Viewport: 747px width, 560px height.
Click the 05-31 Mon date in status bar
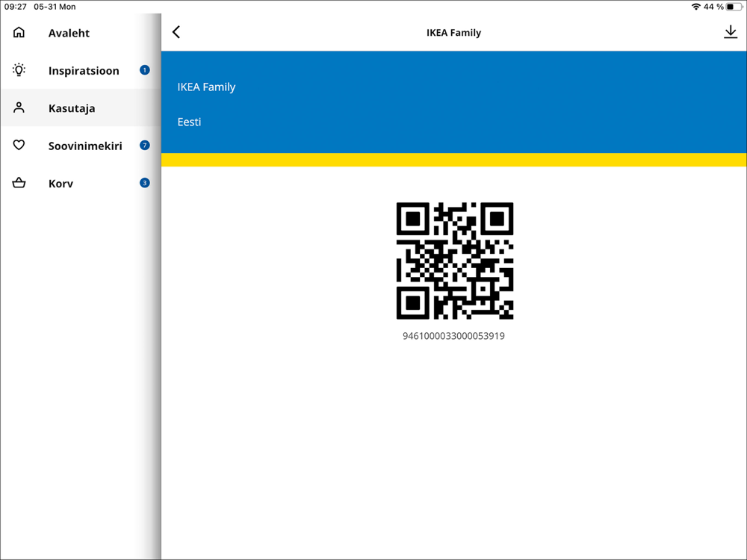click(x=55, y=7)
